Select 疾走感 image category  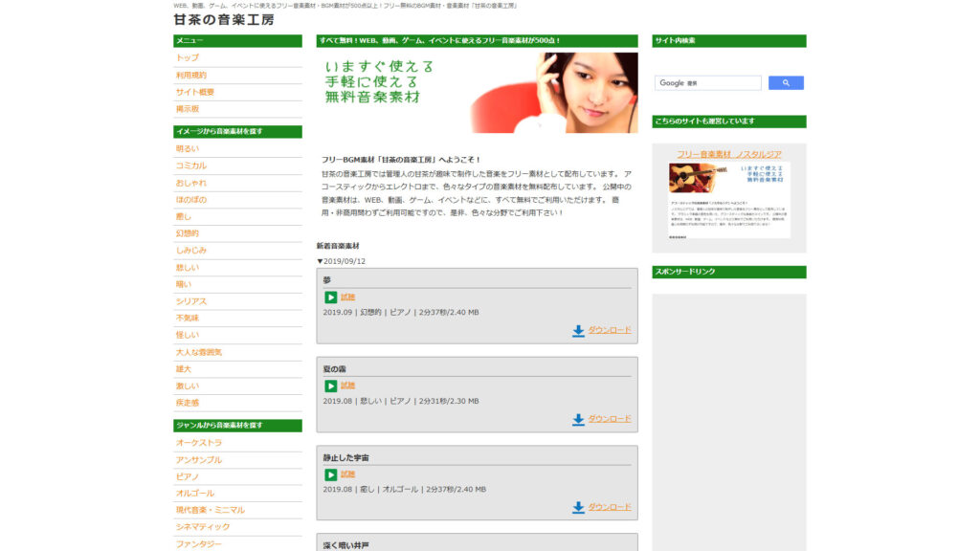tap(187, 403)
